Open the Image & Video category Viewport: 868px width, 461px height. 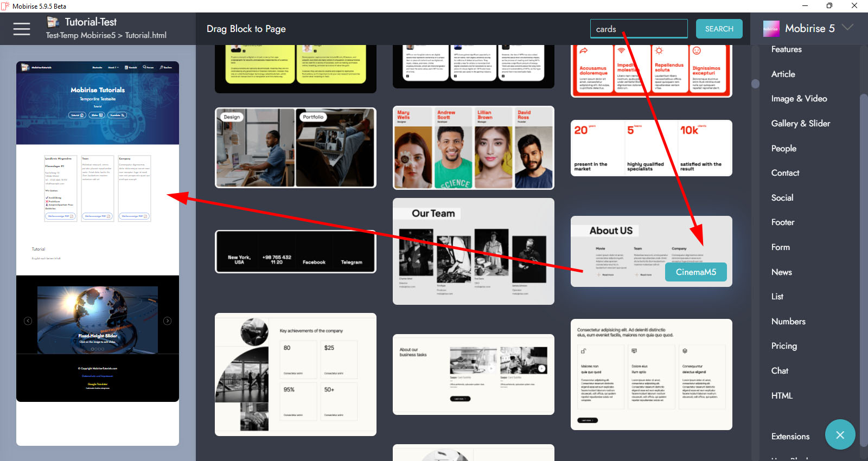coord(799,99)
